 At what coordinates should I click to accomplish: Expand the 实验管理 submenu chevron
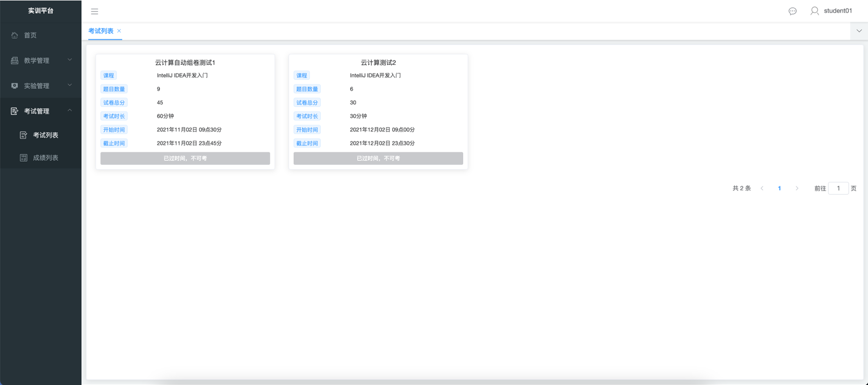point(70,86)
